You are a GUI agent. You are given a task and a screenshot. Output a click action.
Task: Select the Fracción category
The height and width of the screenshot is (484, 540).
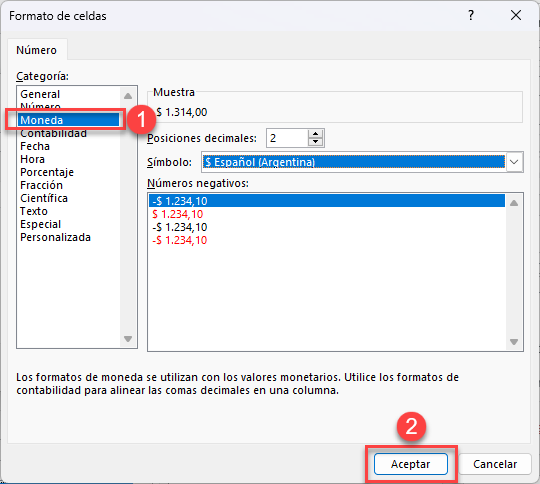[x=68, y=185]
